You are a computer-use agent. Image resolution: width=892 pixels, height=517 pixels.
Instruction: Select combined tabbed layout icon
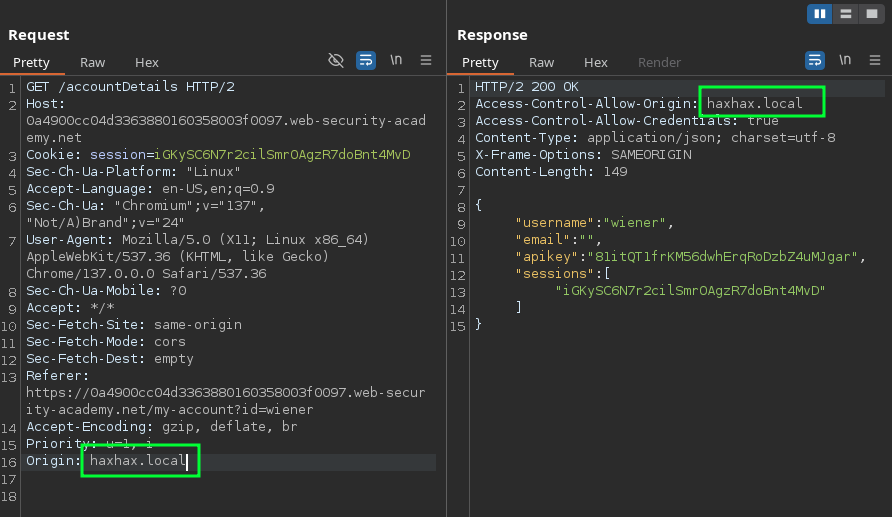[x=872, y=14]
